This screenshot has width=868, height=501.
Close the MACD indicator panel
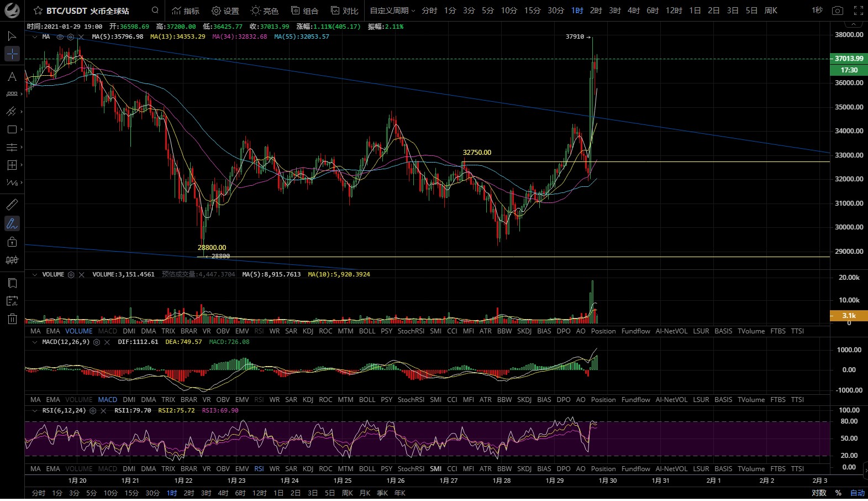107,342
